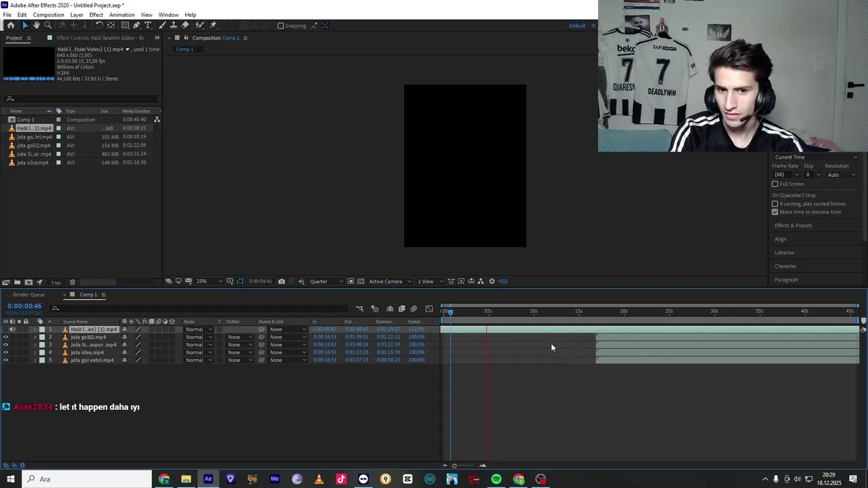Expand the Libraries panel
868x488 pixels.
[x=785, y=252]
